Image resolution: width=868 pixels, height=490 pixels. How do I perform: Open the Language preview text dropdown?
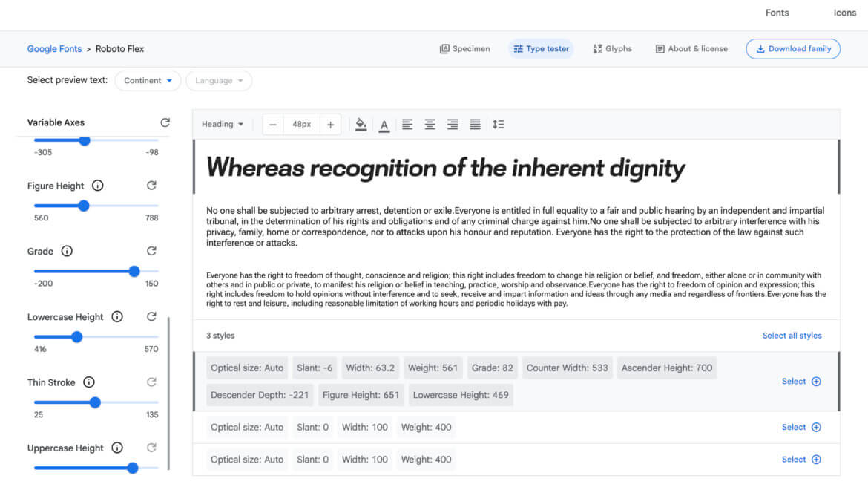coord(219,80)
